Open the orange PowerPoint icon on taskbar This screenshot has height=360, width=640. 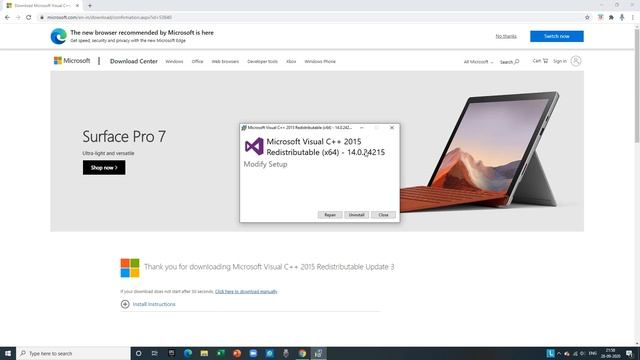tap(237, 353)
